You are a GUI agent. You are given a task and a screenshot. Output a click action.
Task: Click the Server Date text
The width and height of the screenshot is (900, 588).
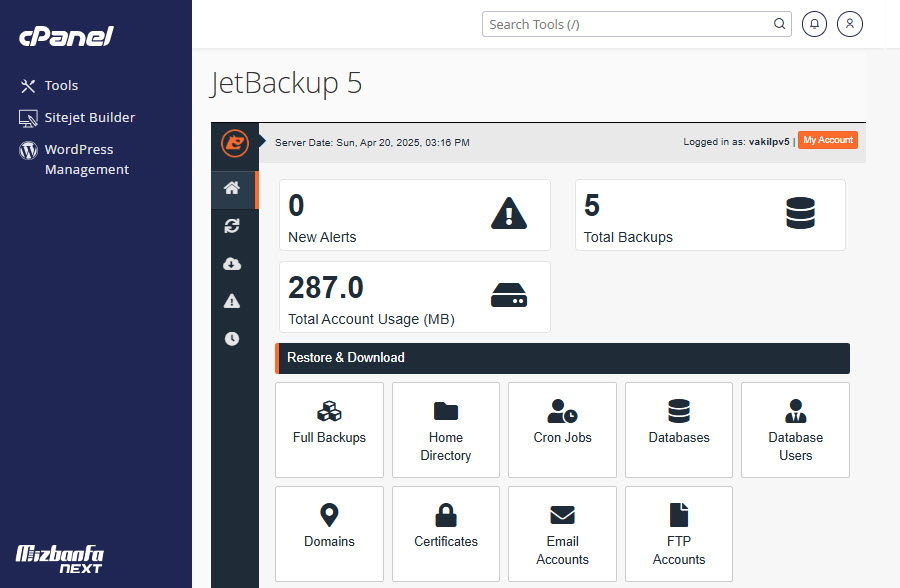point(372,142)
